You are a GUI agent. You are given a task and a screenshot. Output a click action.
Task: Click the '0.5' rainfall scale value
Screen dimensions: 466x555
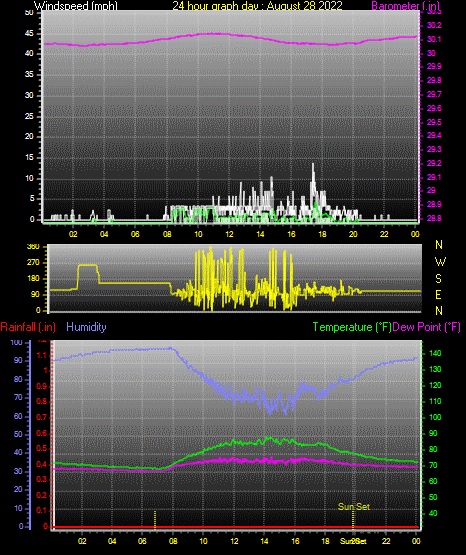(x=42, y=448)
